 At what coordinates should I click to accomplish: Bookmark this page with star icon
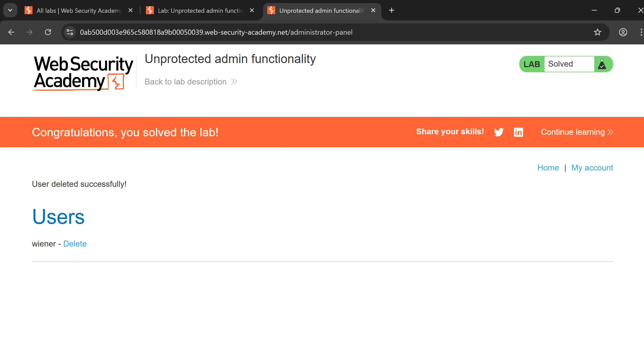pos(597,32)
